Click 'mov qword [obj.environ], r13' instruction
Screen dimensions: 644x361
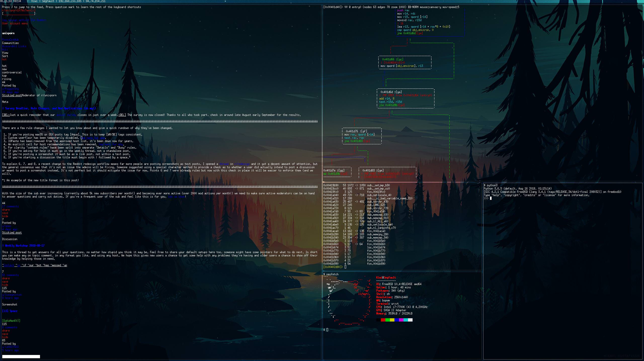[401, 66]
